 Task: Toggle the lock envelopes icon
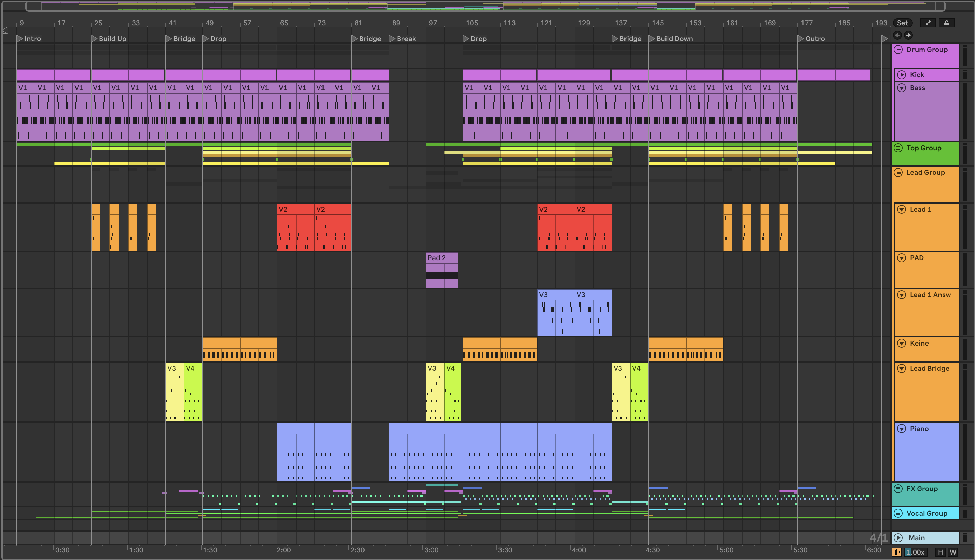pos(946,23)
